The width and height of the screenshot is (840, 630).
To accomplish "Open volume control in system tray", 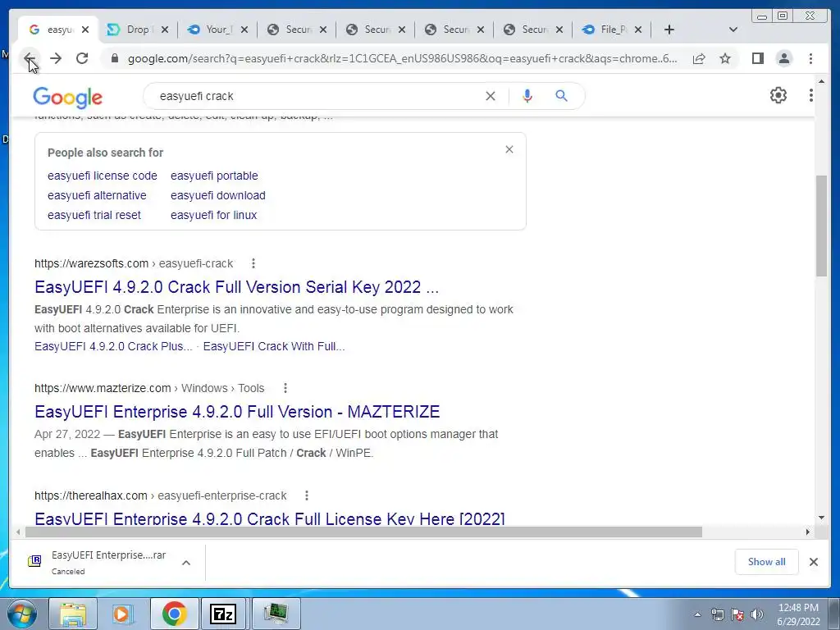I will click(756, 614).
